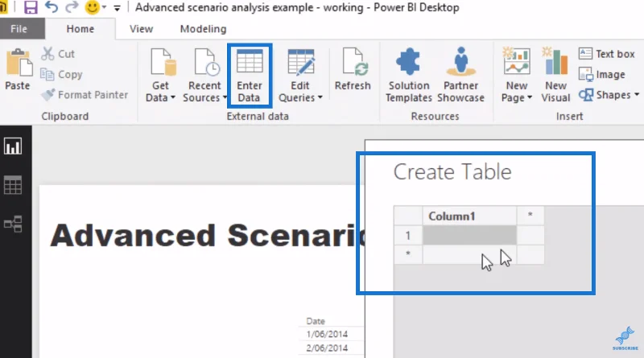Add a New Page
This screenshot has width=644, height=358.
tap(517, 75)
